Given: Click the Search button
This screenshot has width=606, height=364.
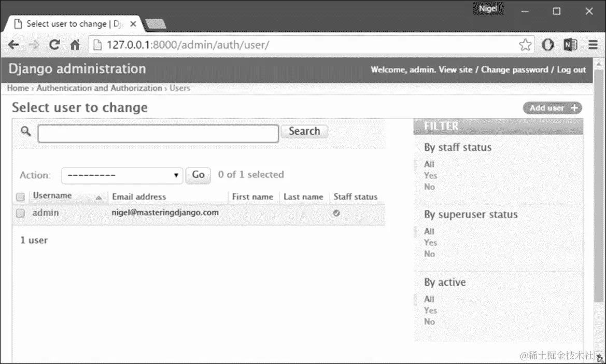Looking at the screenshot, I should [x=304, y=131].
